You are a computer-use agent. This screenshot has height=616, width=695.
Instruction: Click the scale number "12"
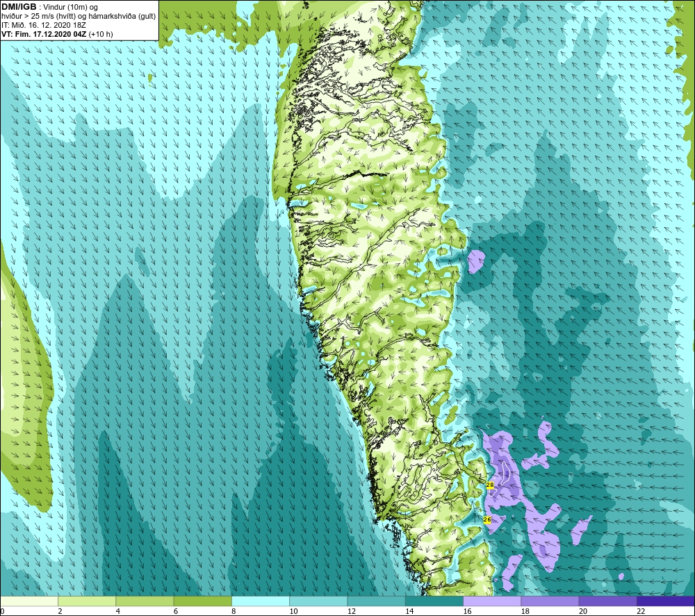pyautogui.click(x=352, y=612)
